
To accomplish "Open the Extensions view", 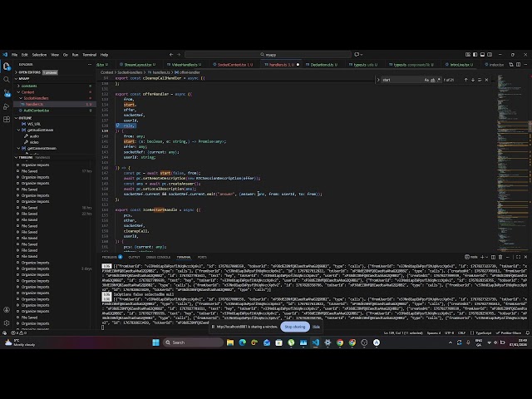I will point(7,120).
